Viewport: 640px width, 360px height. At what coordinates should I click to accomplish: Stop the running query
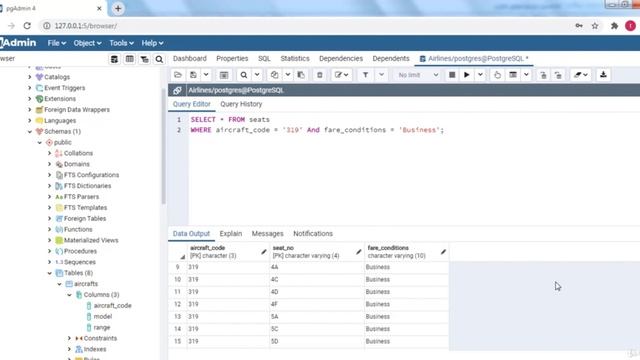coord(452,75)
